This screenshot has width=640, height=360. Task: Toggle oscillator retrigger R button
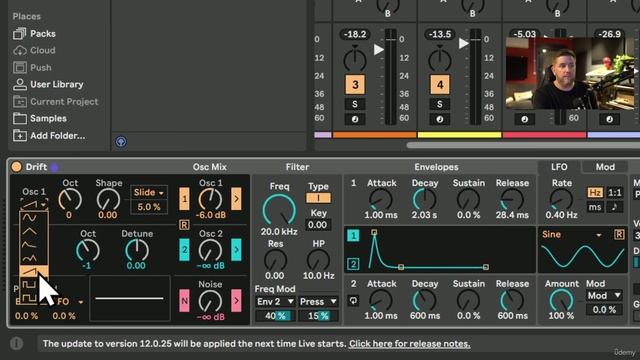pos(184,224)
